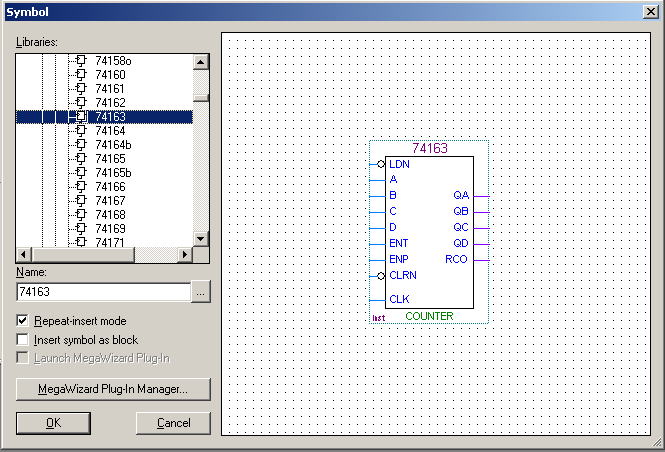The image size is (665, 452).
Task: Click the symbol icon beside 74164b
Action: pyautogui.click(x=81, y=145)
